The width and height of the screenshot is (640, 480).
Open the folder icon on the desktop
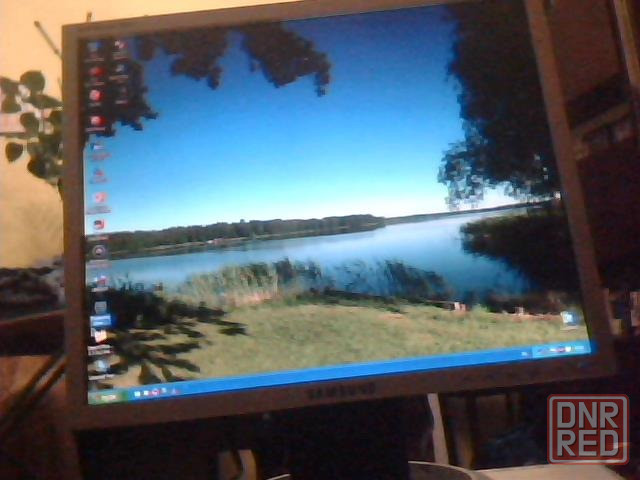(100, 335)
